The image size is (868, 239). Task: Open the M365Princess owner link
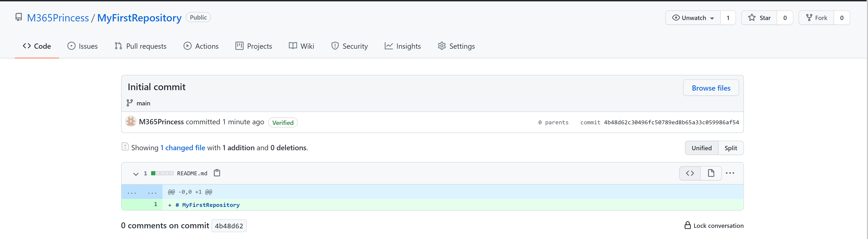(x=58, y=18)
